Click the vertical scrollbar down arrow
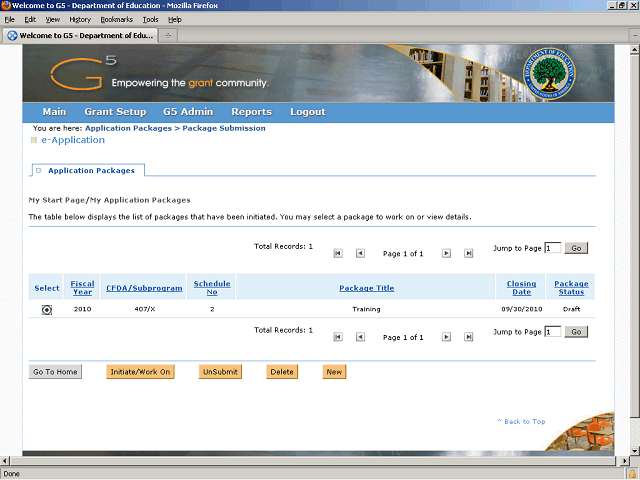The image size is (640, 480). pos(634,451)
